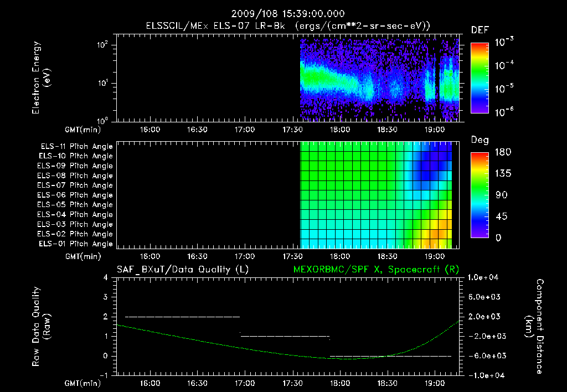Image resolution: width=567 pixels, height=392 pixels.
Task: Click the DEF rainbow color bar
Action: [x=480, y=78]
